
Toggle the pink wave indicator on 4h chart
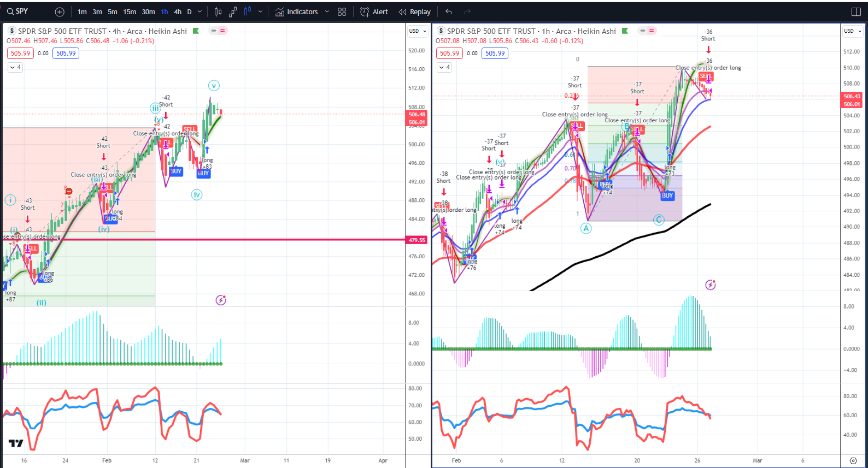click(x=222, y=31)
